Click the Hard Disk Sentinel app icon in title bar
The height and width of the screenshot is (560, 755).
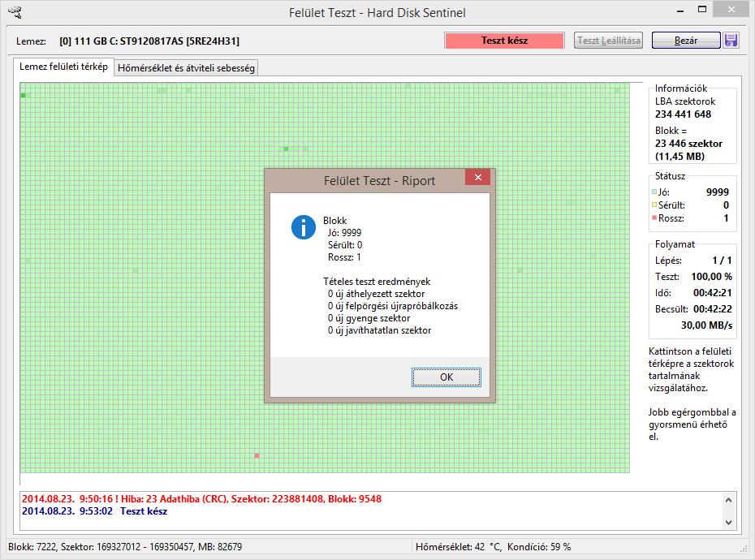tap(15, 11)
